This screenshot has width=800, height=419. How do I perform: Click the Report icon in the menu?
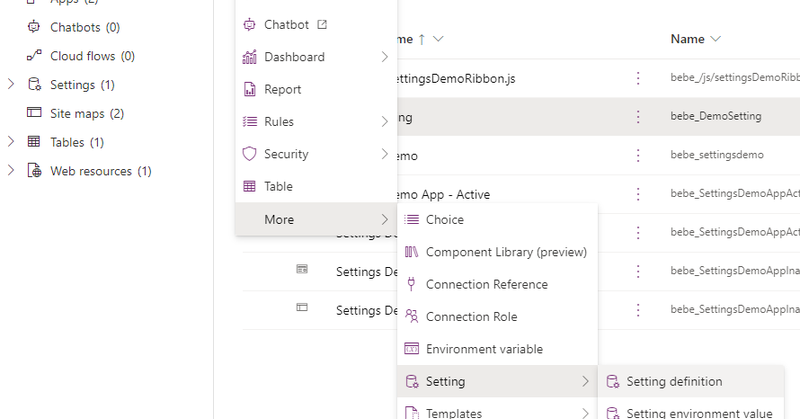[249, 89]
